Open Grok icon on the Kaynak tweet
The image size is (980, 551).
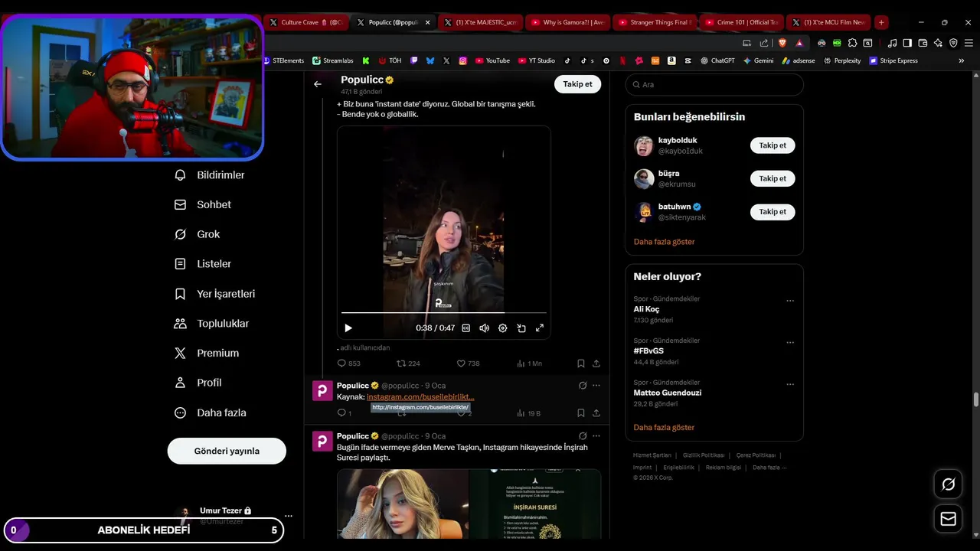pos(583,386)
